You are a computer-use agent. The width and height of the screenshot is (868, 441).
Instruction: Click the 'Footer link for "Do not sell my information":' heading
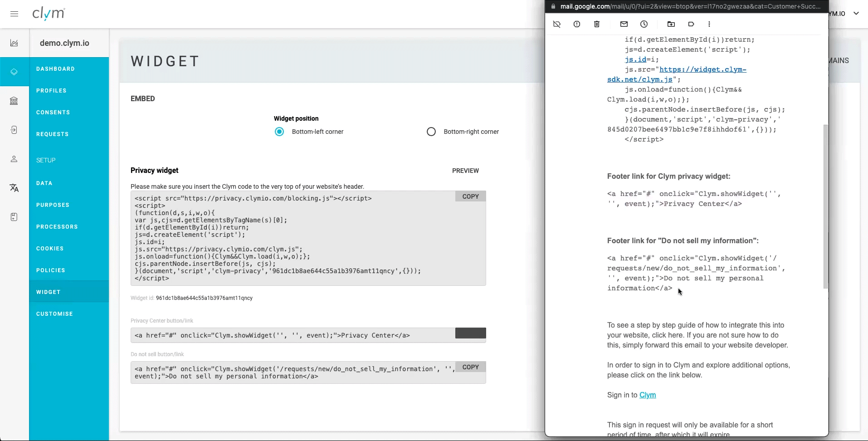coord(683,241)
